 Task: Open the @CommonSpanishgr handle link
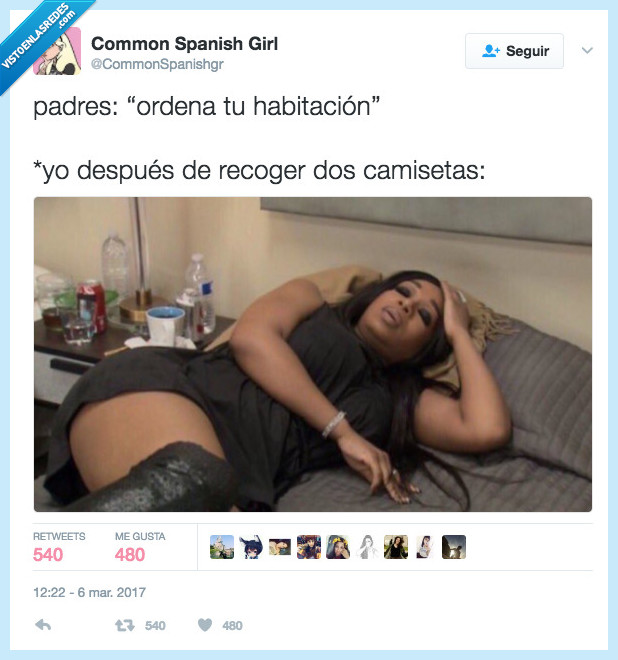point(157,64)
